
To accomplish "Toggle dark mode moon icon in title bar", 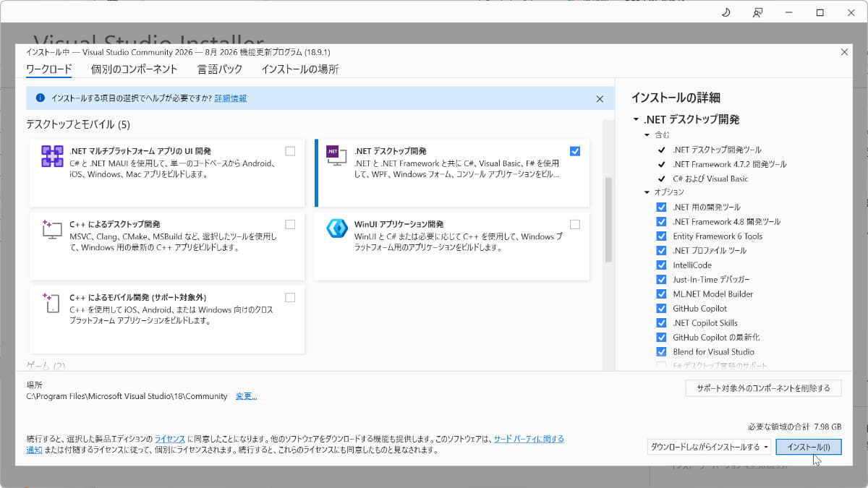I will click(726, 12).
